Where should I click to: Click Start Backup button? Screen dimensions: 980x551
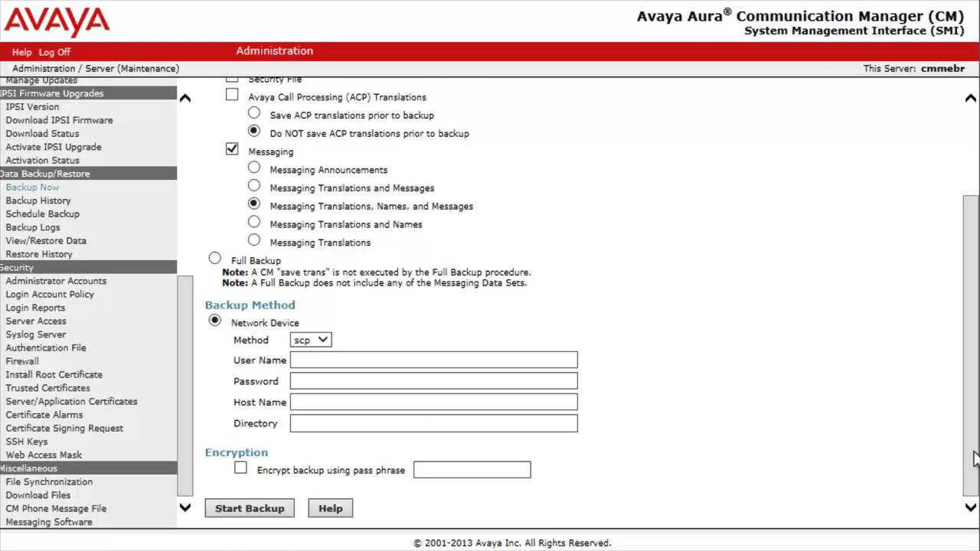click(250, 508)
